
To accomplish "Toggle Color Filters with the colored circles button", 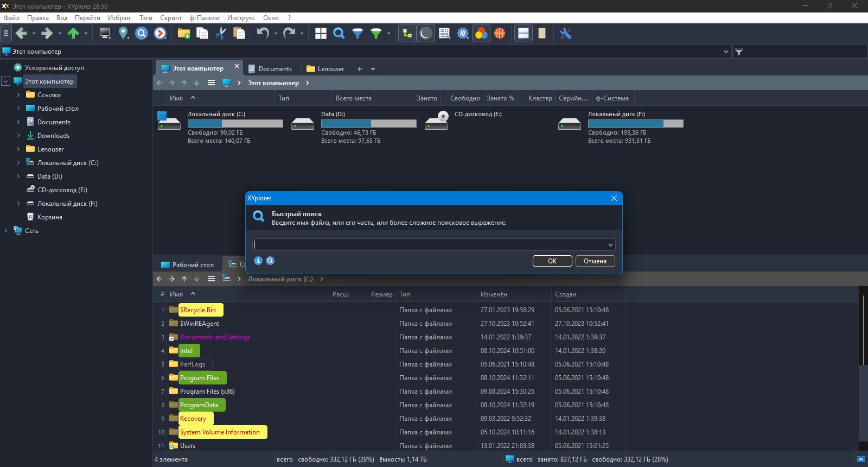I will coord(481,34).
